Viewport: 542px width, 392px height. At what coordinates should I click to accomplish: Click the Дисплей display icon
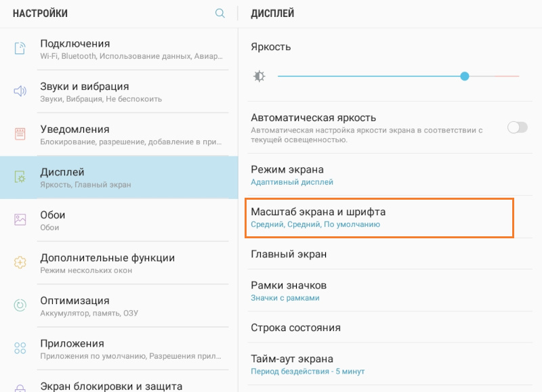[21, 176]
